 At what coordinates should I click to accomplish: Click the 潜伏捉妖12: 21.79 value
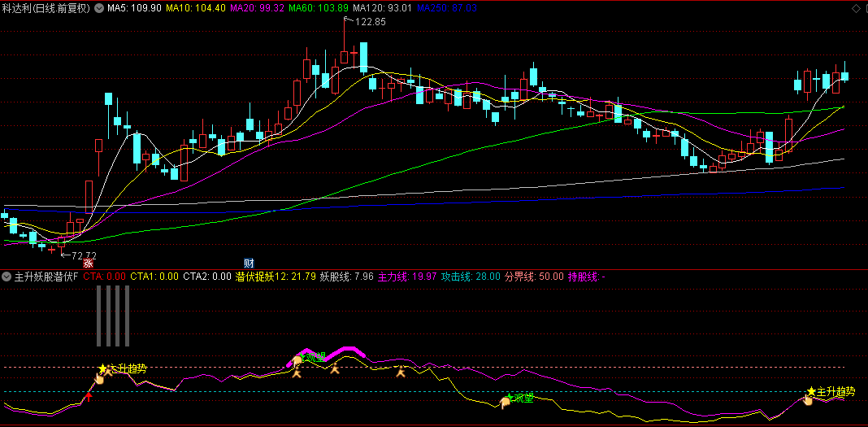click(276, 276)
